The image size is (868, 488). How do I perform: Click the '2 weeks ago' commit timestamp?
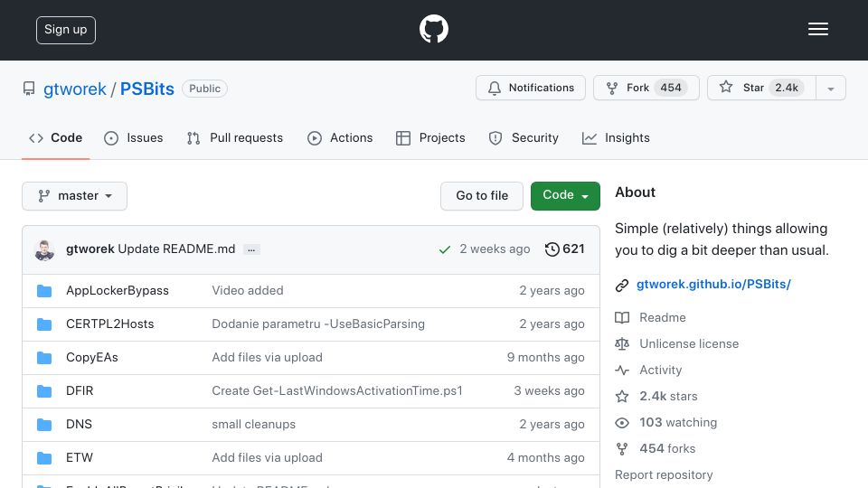495,249
